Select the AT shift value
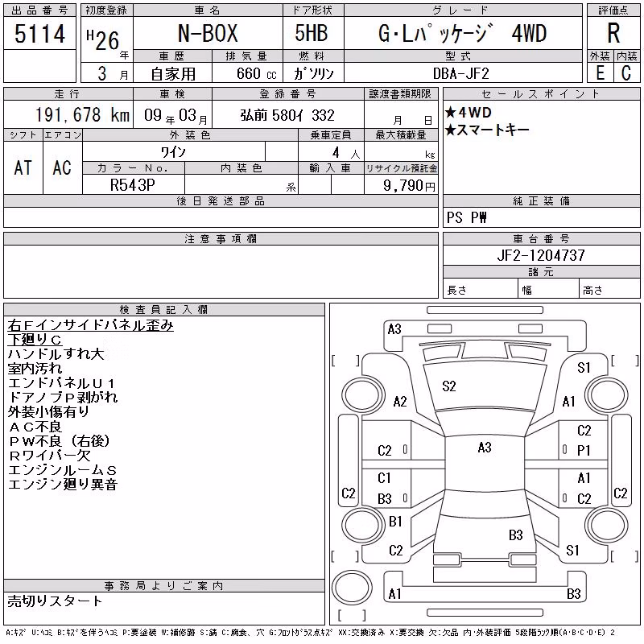 click(23, 167)
